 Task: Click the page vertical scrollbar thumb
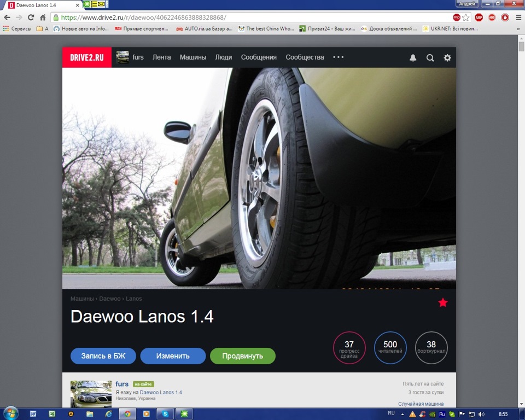point(521,46)
